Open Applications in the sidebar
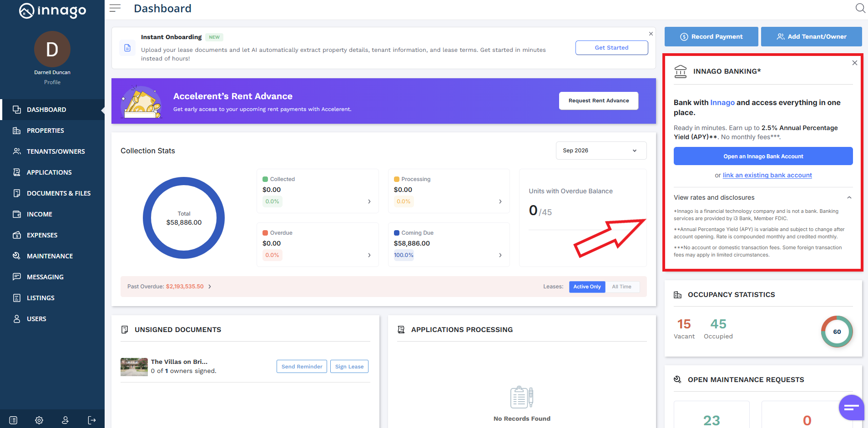This screenshot has height=428, width=868. [x=52, y=172]
